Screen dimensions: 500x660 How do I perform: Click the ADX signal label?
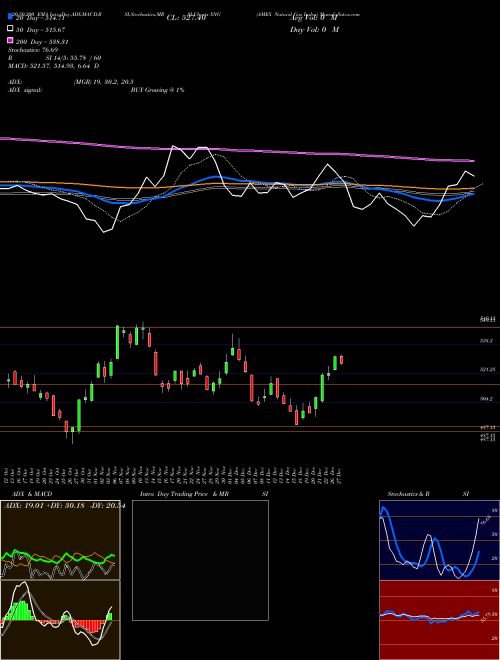pos(25,90)
